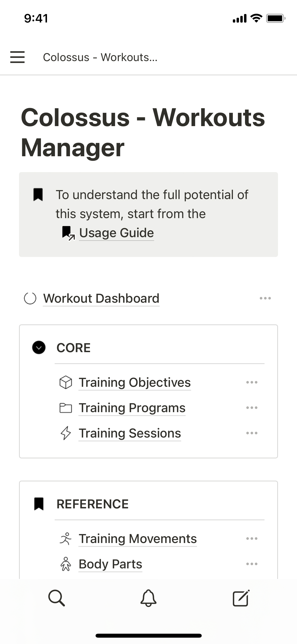This screenshot has width=297, height=644.
Task: Create a new page with compose icon
Action: [x=241, y=598]
